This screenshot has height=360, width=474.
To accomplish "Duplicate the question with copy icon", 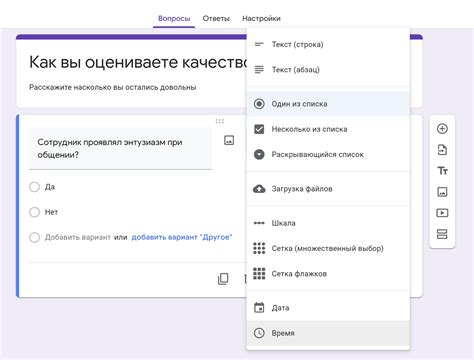I will (223, 279).
